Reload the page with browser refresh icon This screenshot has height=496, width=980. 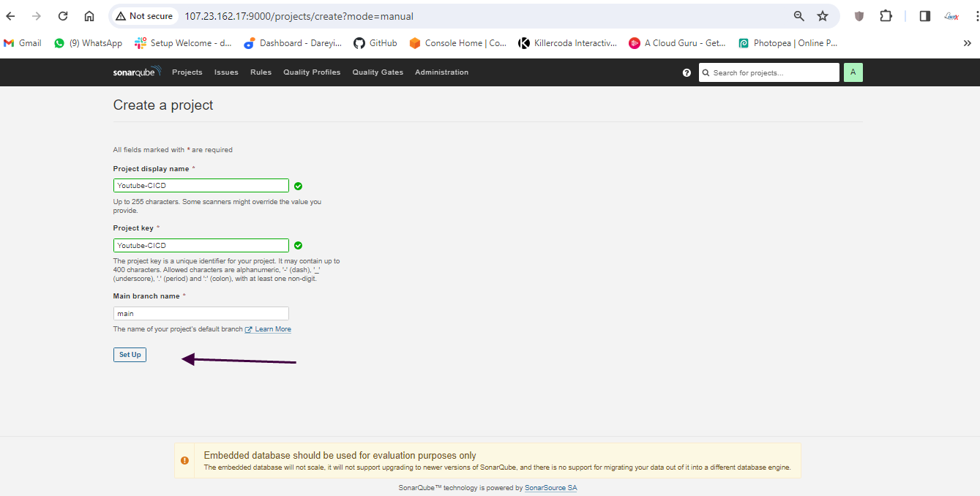[63, 16]
